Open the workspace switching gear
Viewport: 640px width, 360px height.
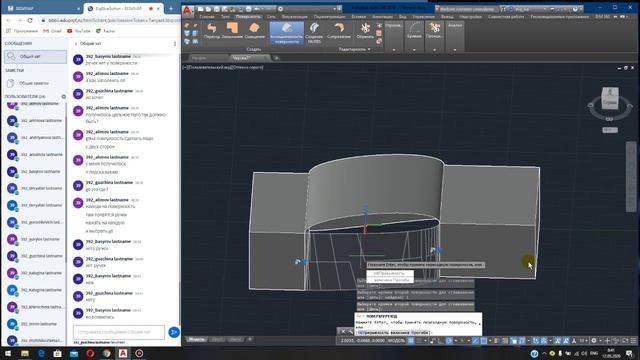[594, 340]
